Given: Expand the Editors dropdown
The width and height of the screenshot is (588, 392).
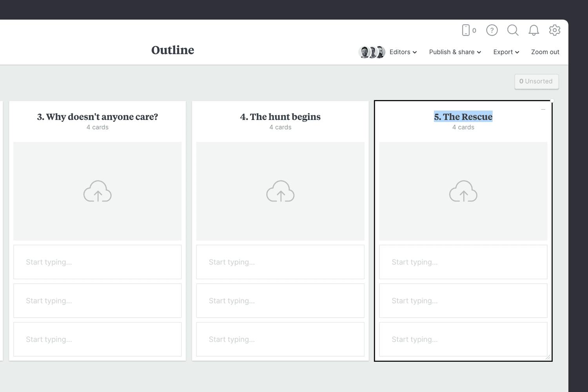Looking at the screenshot, I should pos(403,52).
